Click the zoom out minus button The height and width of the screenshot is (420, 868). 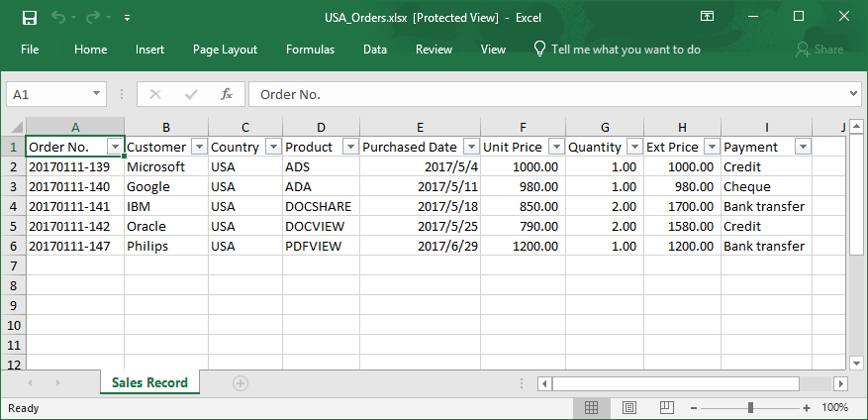point(694,408)
